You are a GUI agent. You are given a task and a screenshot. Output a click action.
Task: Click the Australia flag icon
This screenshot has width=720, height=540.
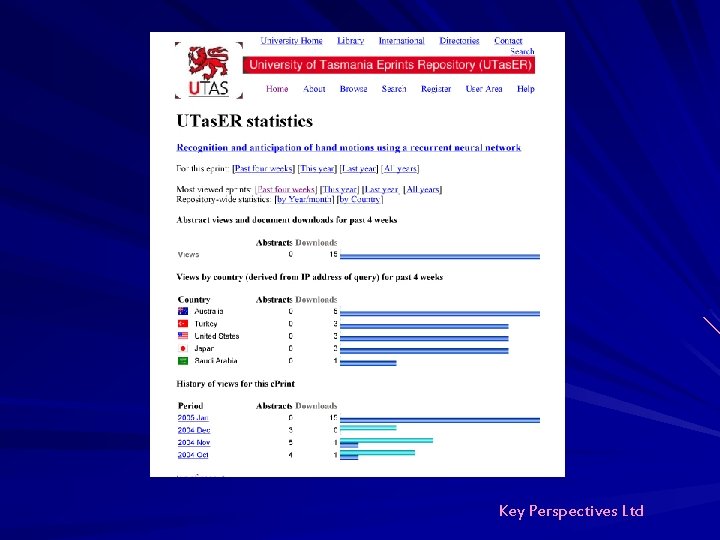183,311
